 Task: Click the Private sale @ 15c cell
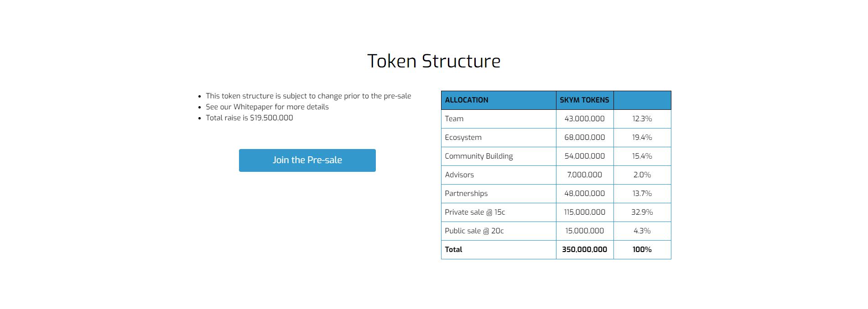(499, 212)
